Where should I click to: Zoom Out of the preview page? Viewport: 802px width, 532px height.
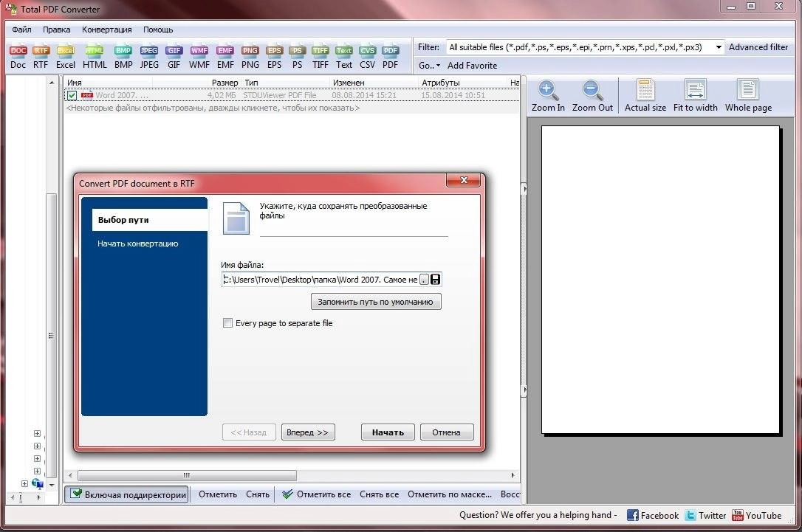[592, 96]
